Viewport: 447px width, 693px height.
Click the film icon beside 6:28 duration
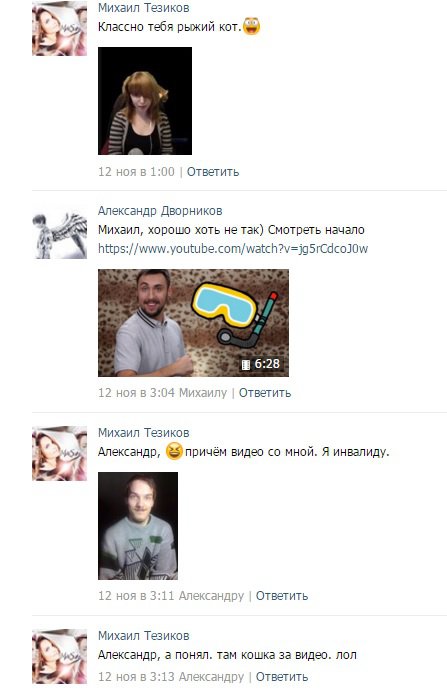(x=246, y=364)
